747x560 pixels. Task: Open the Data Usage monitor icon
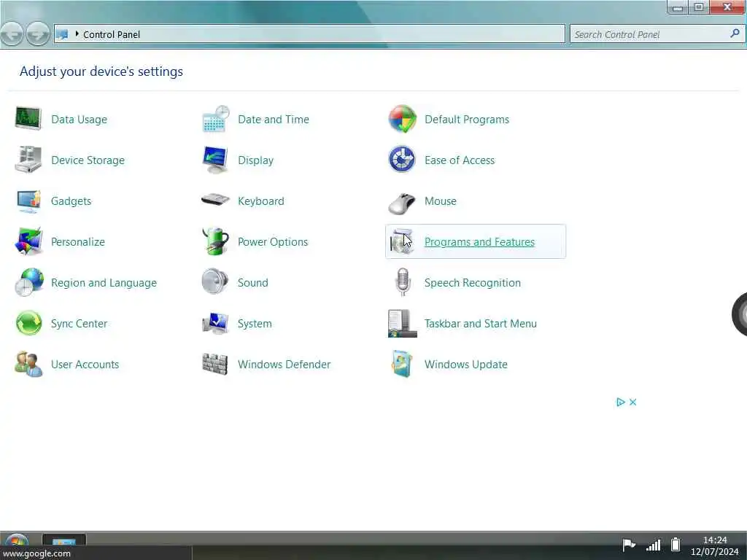[28, 119]
